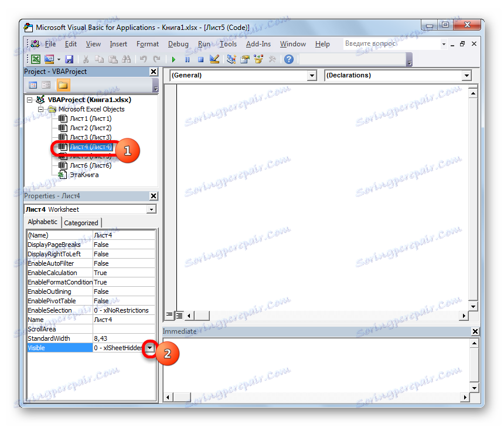This screenshot has width=504, height=427.
Task: Open the View menu
Action: click(93, 44)
